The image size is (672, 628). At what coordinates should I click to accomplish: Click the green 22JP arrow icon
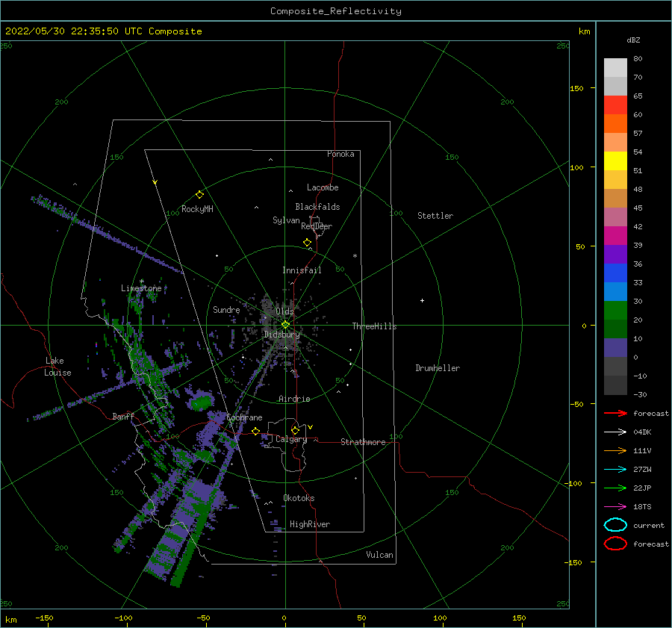615,488
